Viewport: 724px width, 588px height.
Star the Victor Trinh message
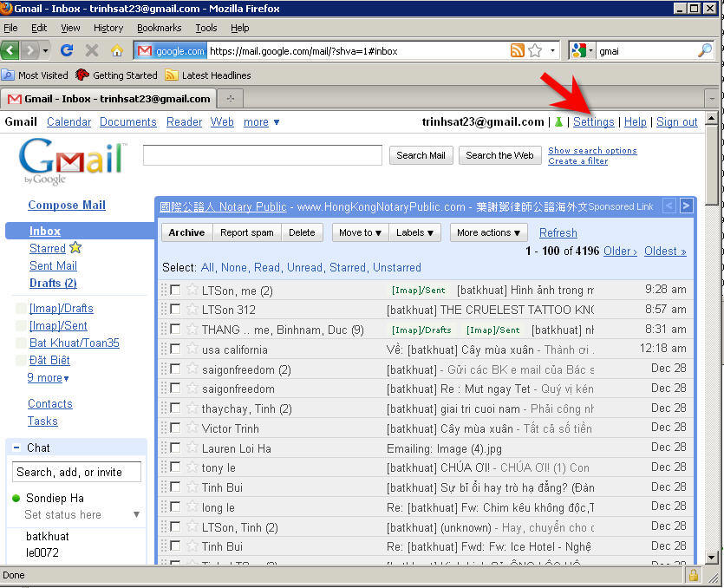pyautogui.click(x=192, y=428)
